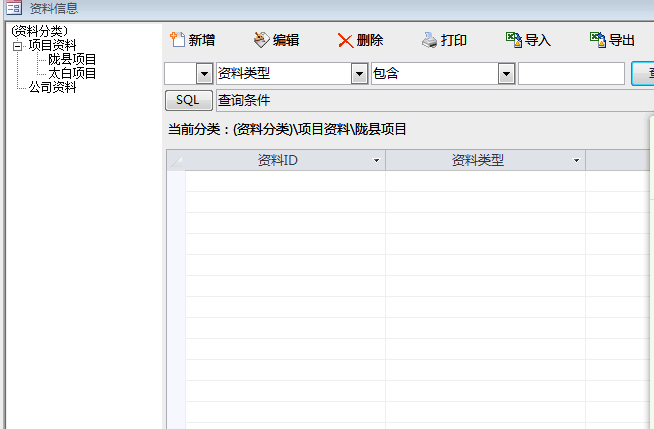Click the 删除 (Delete) red X icon
The height and width of the screenshot is (429, 654).
[x=345, y=40]
